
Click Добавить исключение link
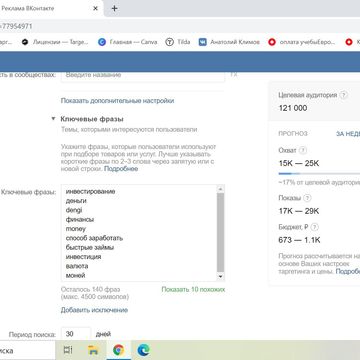(x=94, y=310)
